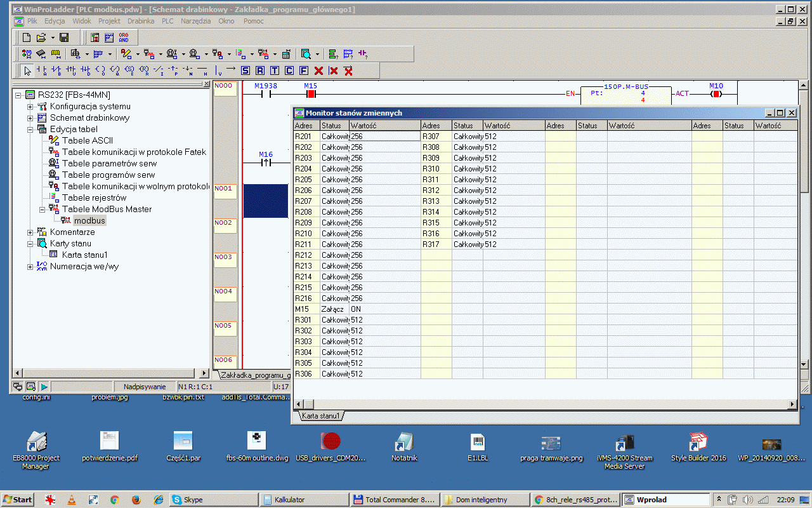
Task: Click the Save project floppy disk icon
Action: 64,38
